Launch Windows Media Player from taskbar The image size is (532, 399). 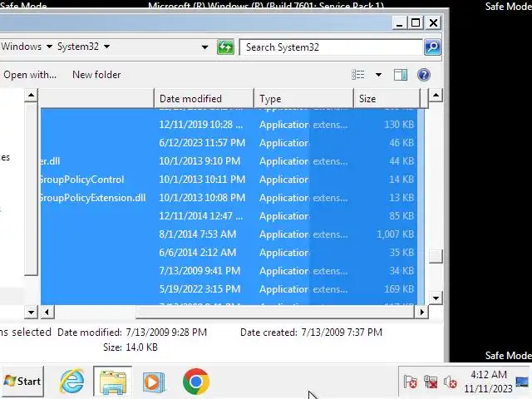coord(154,382)
